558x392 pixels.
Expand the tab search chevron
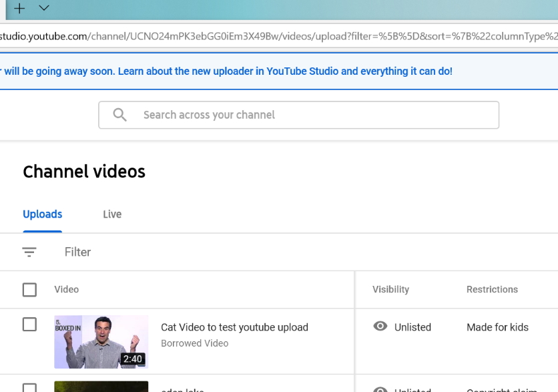(x=44, y=9)
